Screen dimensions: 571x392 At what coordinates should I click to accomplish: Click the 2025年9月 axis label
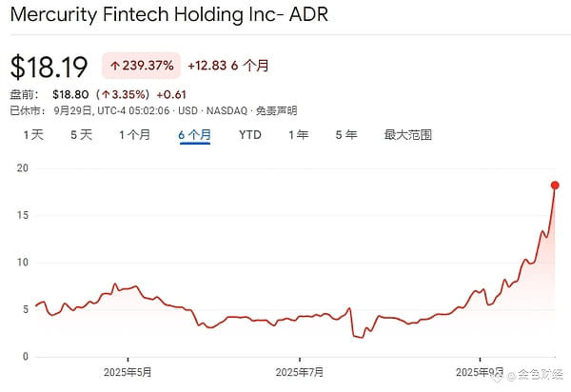480,372
